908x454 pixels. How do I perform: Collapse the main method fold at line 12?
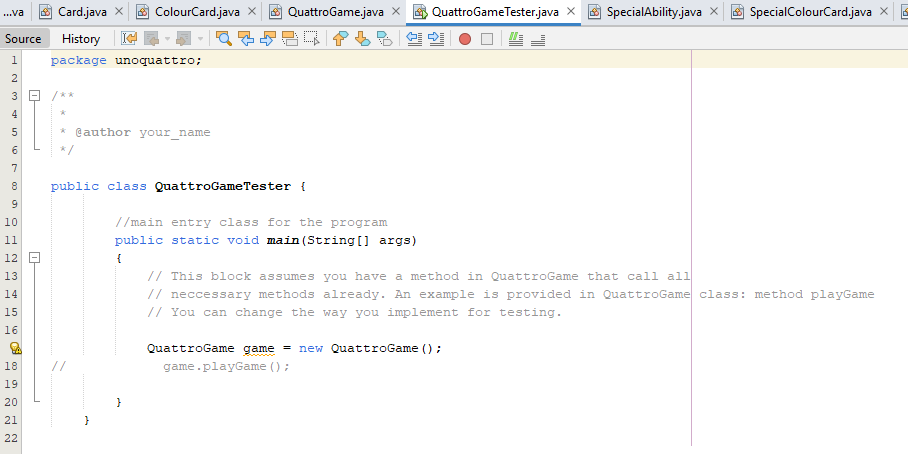[x=35, y=258]
